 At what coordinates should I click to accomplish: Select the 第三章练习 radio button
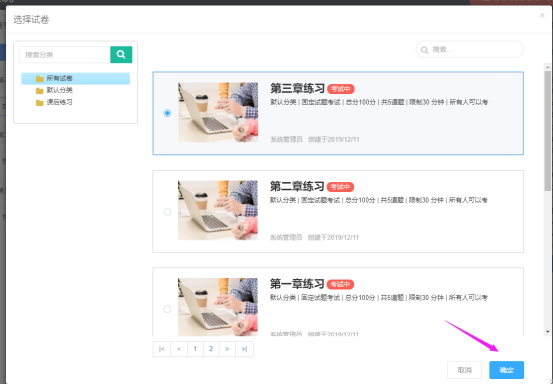167,113
